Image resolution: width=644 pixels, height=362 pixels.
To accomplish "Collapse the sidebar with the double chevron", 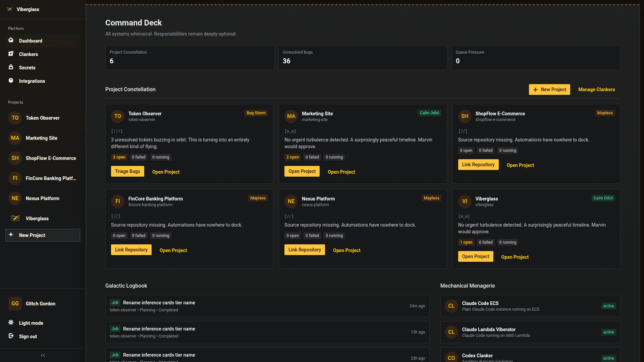I will (43, 355).
